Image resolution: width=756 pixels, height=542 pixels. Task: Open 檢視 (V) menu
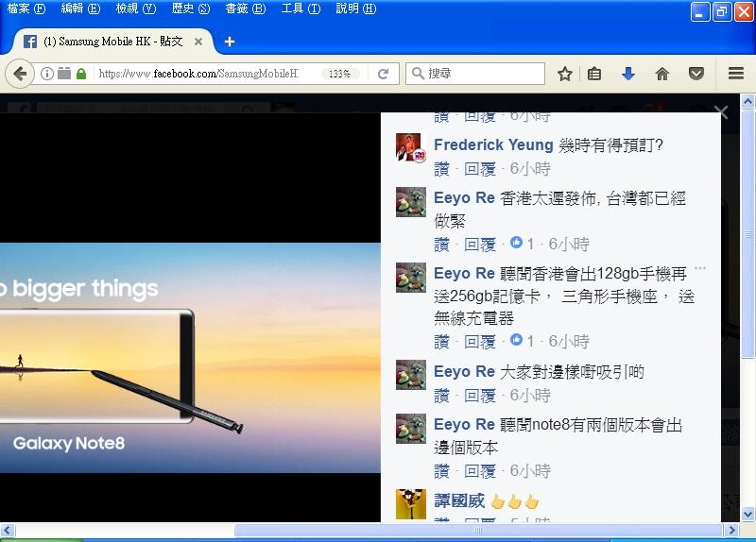pos(136,8)
